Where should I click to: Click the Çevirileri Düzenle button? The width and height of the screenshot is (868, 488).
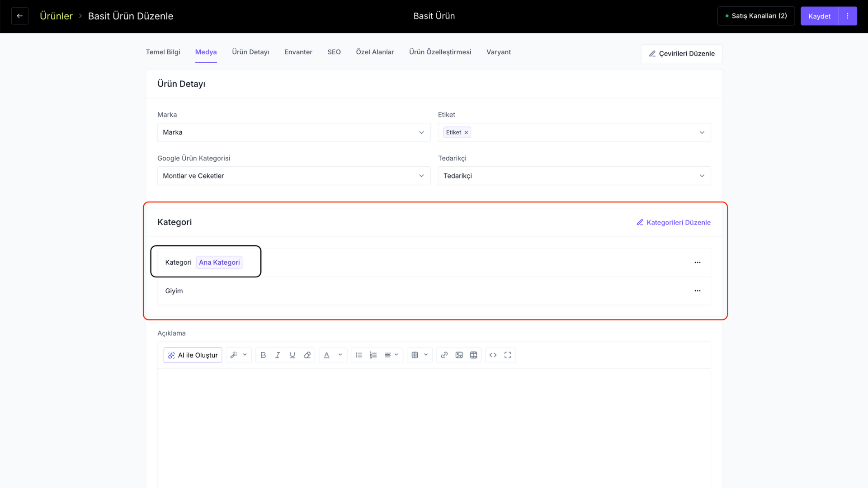coord(682,54)
